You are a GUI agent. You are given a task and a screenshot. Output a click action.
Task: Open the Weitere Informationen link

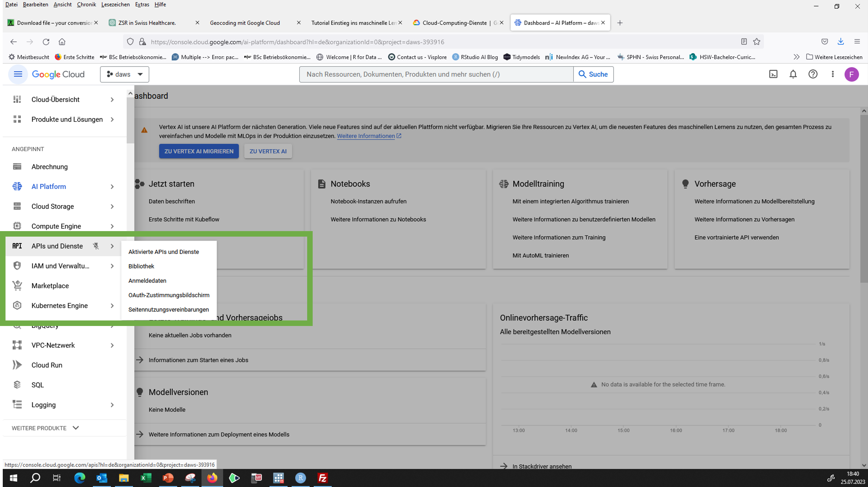[366, 136]
